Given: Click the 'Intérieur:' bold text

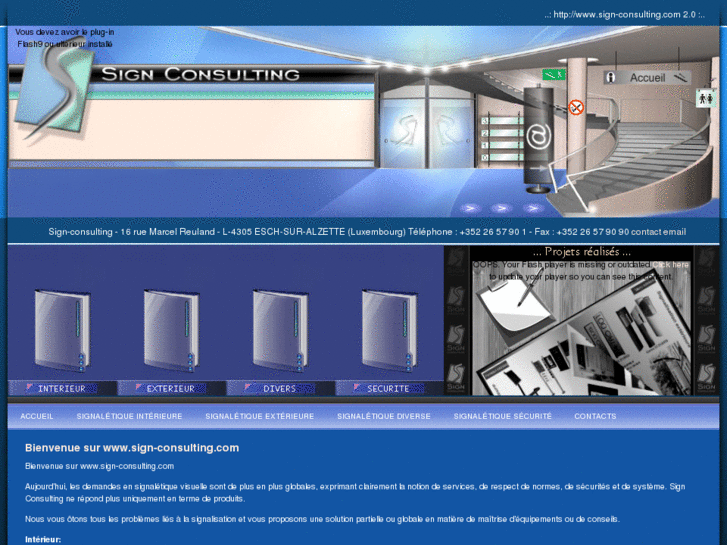Looking at the screenshot, I should point(43,539).
